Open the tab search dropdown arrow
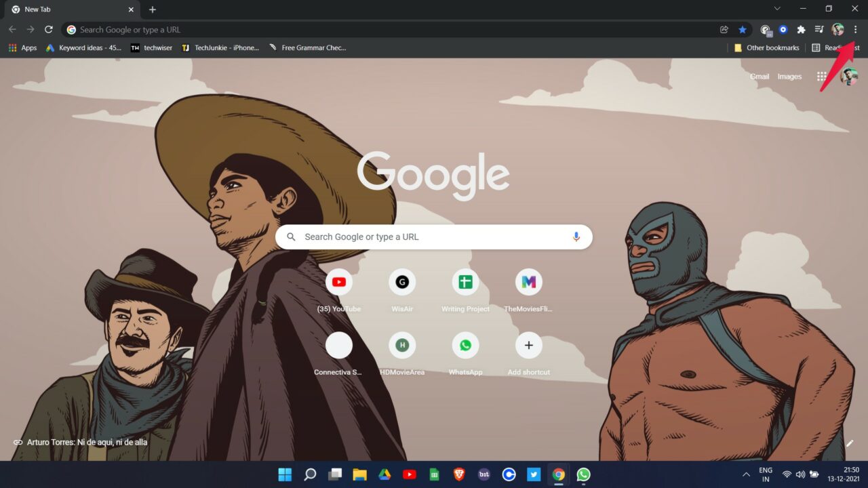 [777, 9]
